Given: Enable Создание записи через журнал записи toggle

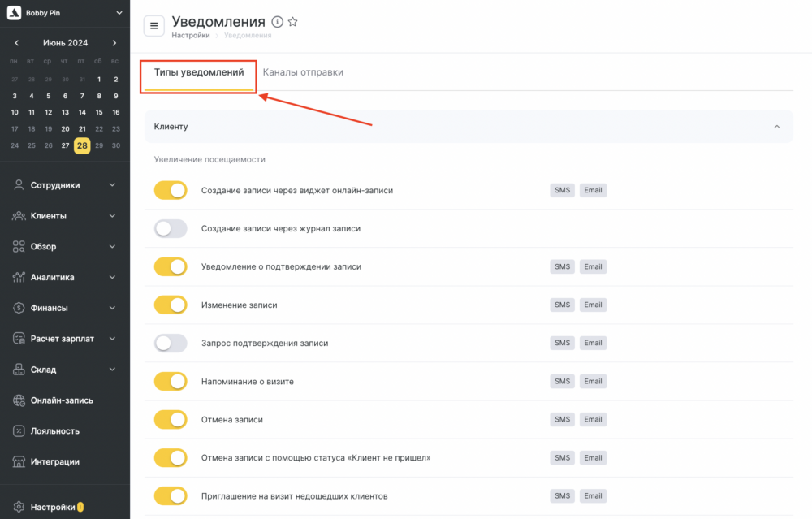Looking at the screenshot, I should coord(171,229).
